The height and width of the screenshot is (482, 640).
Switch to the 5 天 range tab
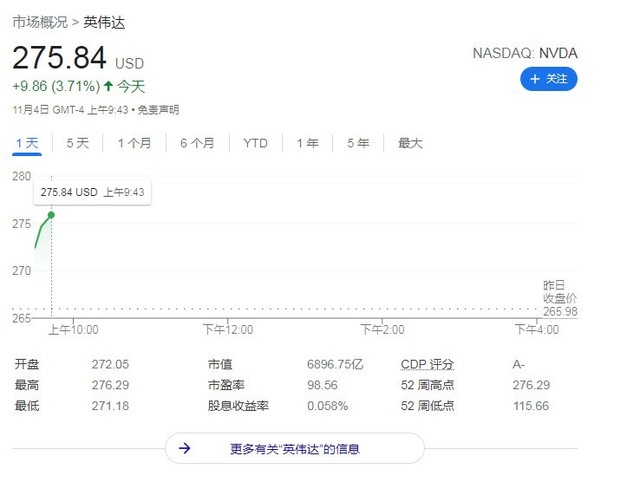(x=78, y=143)
